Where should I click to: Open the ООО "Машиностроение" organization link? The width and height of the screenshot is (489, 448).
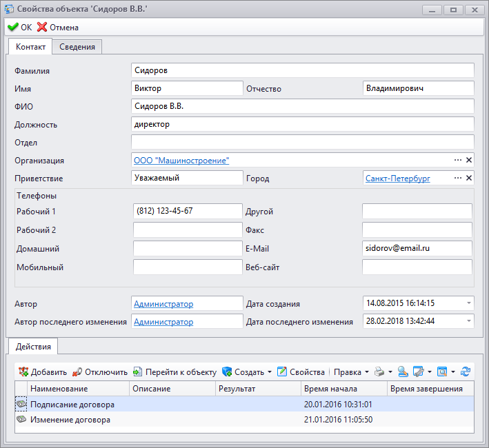(x=181, y=160)
